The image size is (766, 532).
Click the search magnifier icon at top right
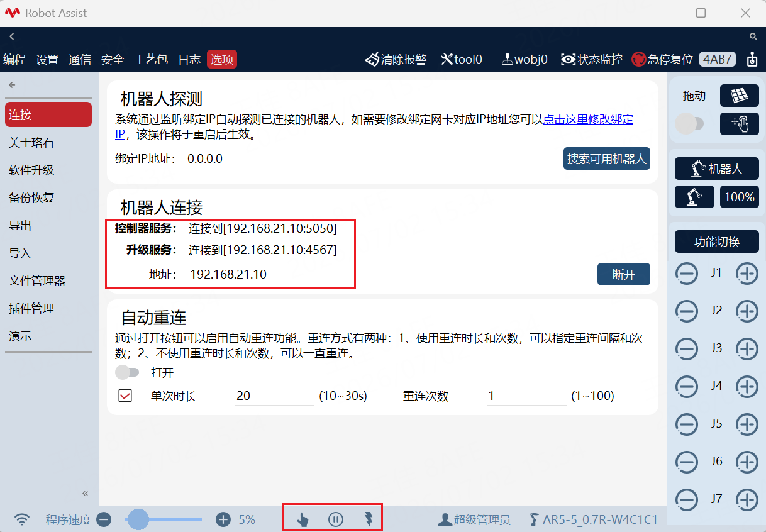[753, 37]
